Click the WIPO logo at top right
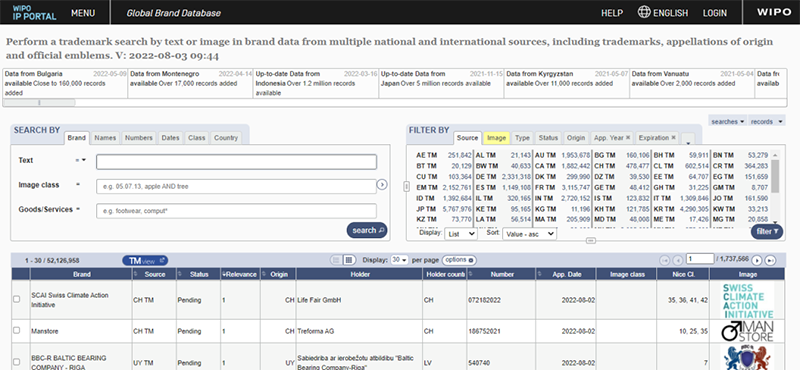Screen dimensions: 800x370 (x=773, y=12)
